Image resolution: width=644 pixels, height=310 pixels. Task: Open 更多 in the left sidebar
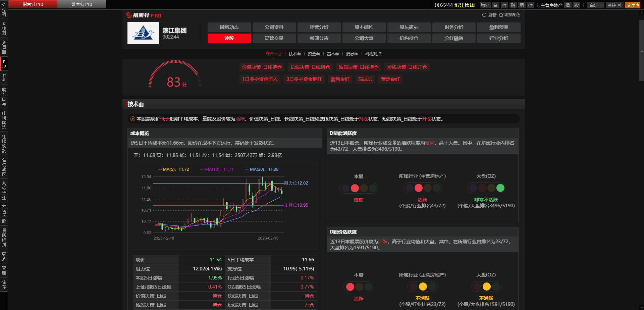[x=4, y=256]
